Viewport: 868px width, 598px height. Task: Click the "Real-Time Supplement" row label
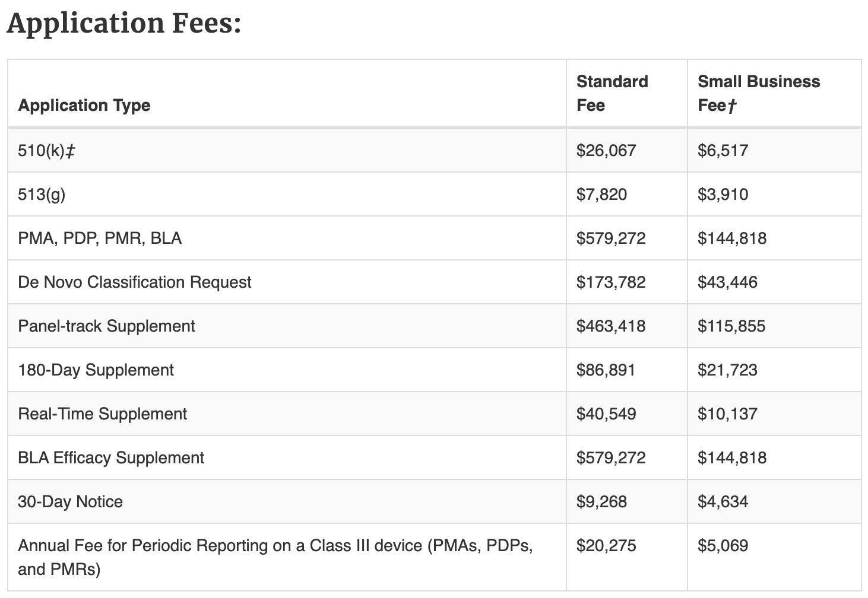[x=102, y=414]
